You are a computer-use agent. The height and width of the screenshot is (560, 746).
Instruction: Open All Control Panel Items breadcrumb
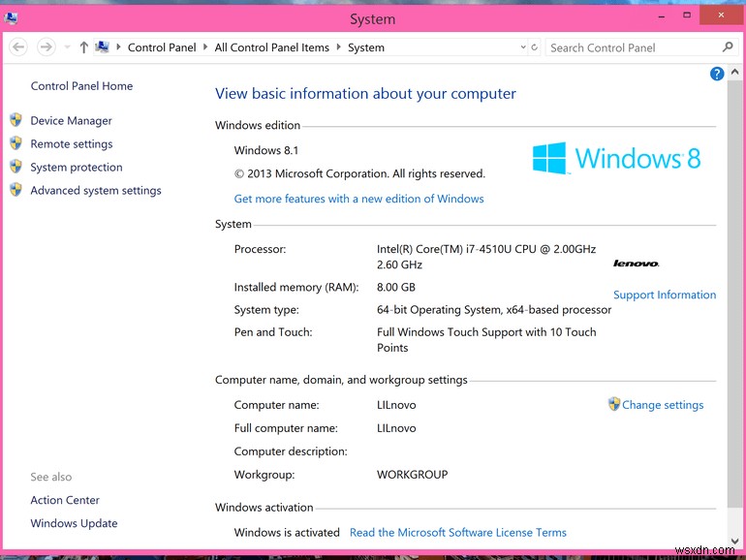pyautogui.click(x=271, y=47)
